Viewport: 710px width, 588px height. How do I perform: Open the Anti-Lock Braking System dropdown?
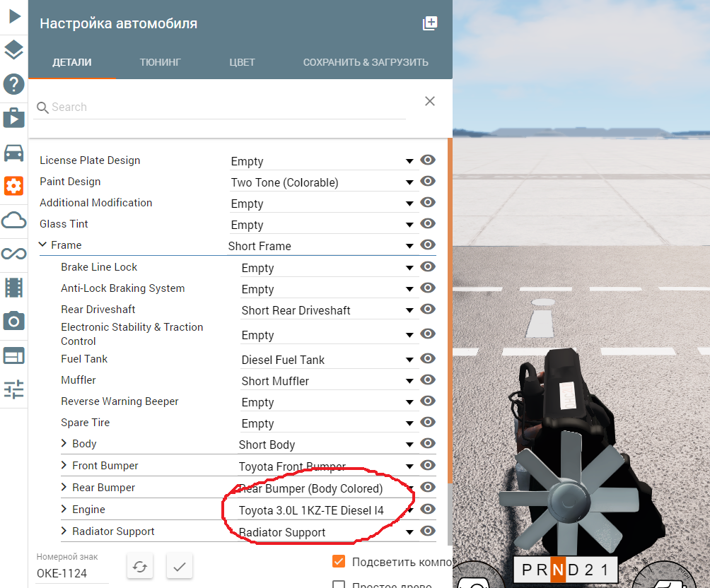pos(328,289)
